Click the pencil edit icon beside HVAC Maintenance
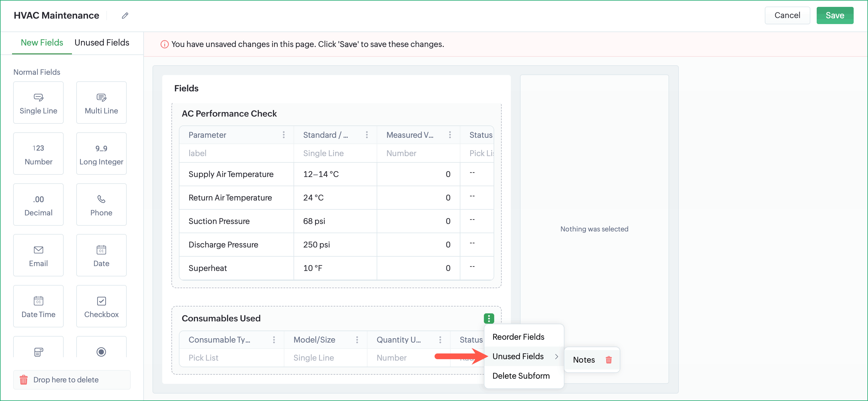The width and height of the screenshot is (868, 401). pyautogui.click(x=125, y=15)
